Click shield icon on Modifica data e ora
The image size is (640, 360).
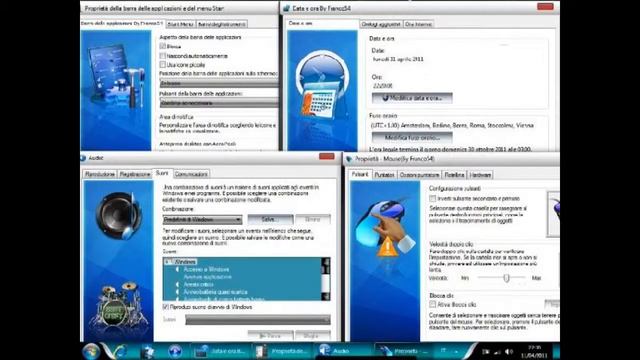coord(385,98)
